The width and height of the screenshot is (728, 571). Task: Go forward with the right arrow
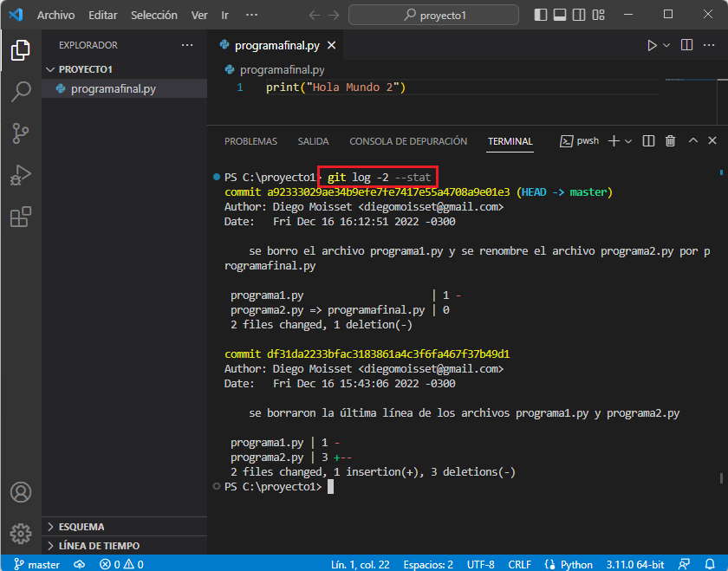334,16
